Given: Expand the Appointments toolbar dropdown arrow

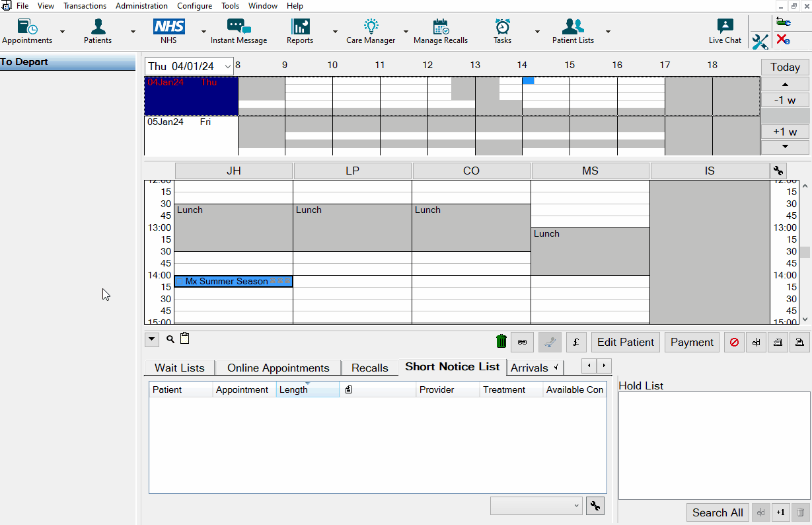Looking at the screenshot, I should point(63,32).
